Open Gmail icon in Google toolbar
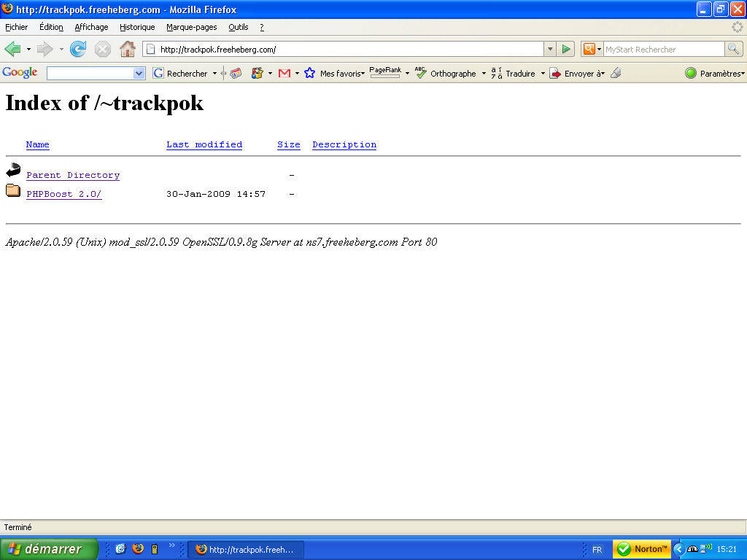 [x=285, y=74]
